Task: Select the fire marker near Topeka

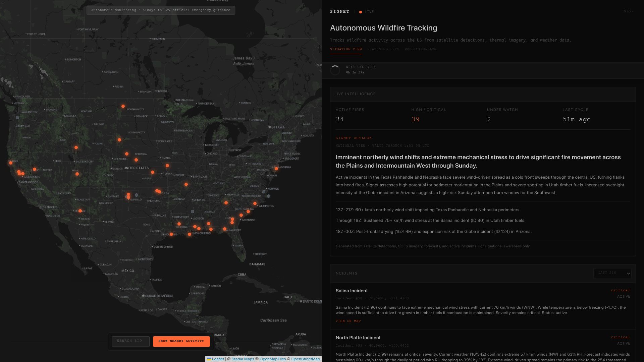Action: 153,172
